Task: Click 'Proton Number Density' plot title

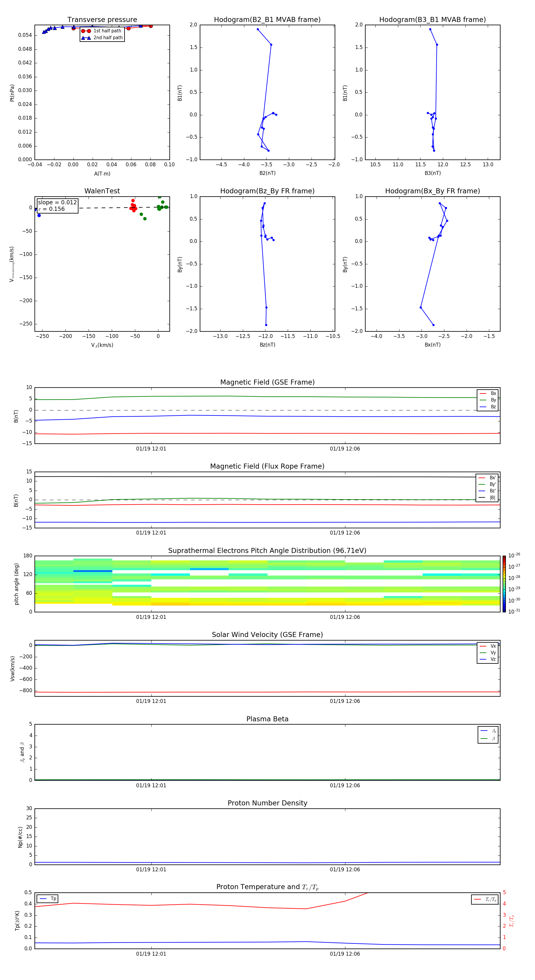Action: pos(267,803)
